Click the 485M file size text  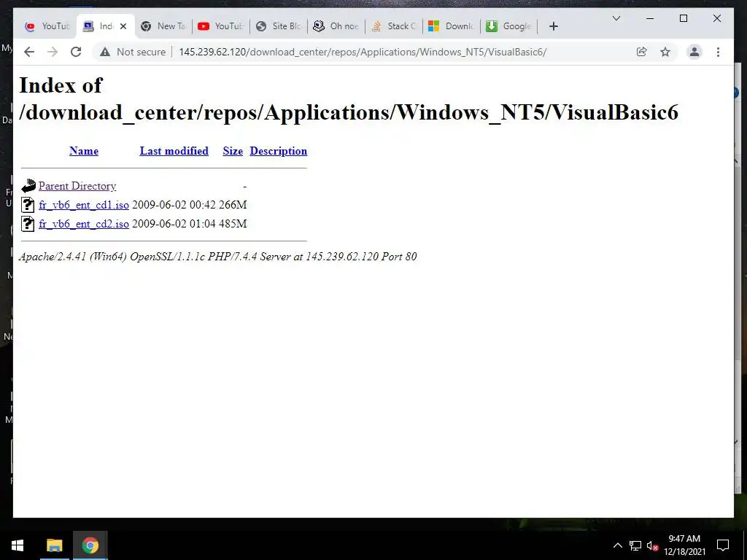233,224
